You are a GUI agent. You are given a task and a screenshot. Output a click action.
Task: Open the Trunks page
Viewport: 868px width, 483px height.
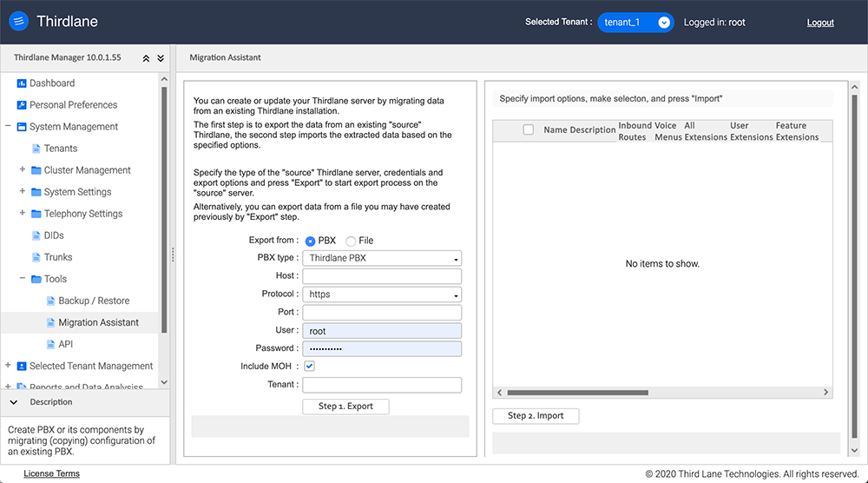(x=58, y=257)
